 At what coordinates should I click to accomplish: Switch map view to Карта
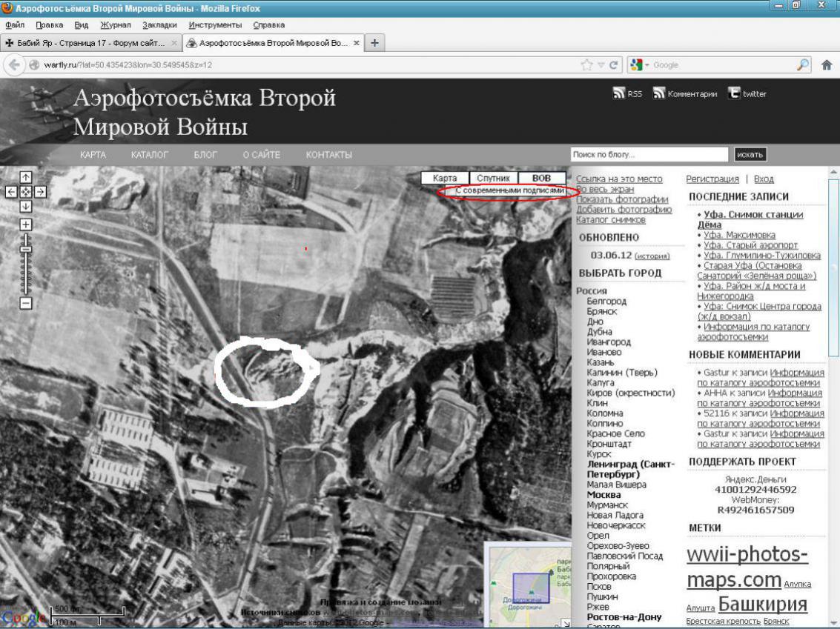point(445,179)
